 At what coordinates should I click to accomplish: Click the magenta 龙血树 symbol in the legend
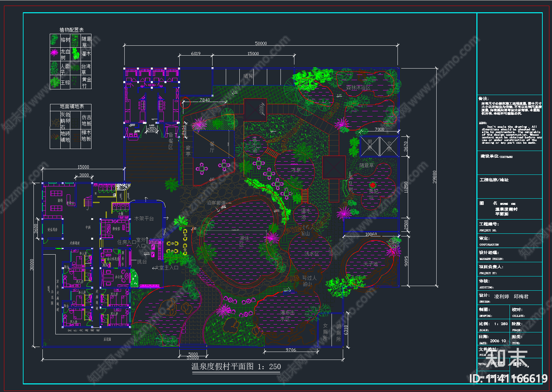55,53
